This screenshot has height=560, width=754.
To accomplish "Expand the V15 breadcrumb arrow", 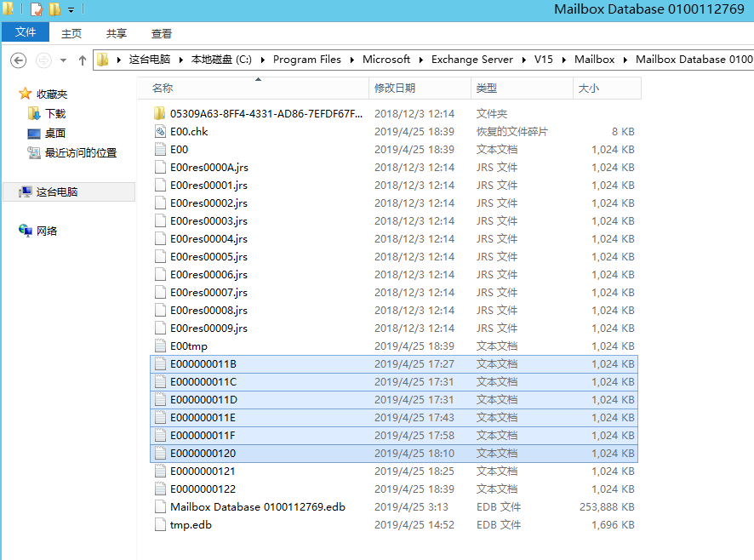I will pyautogui.click(x=563, y=60).
